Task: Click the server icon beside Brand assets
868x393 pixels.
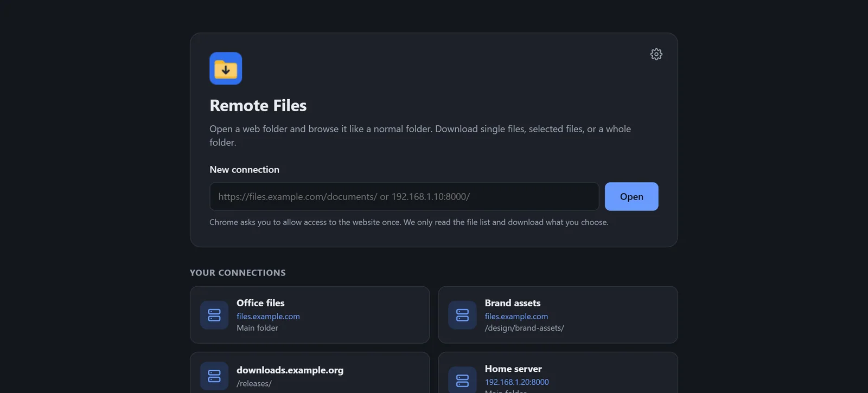Action: [462, 315]
